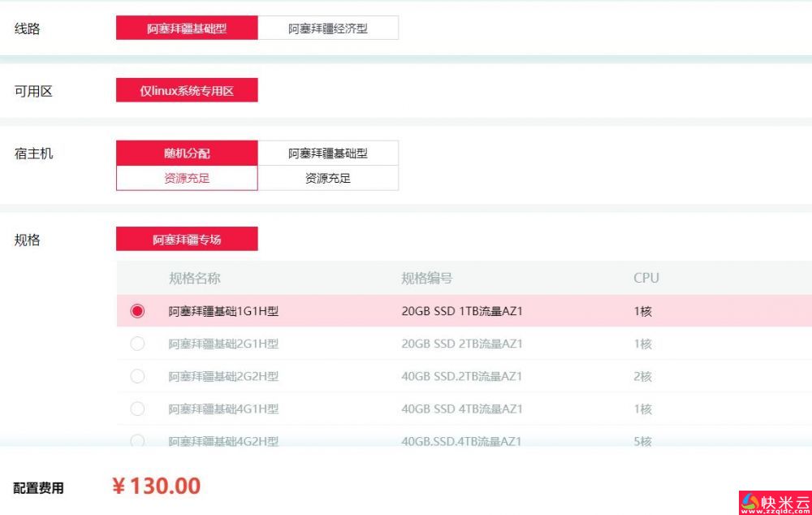Select radio for 阿塞拜疆基础1G1H型
This screenshot has width=812, height=515.
137,311
